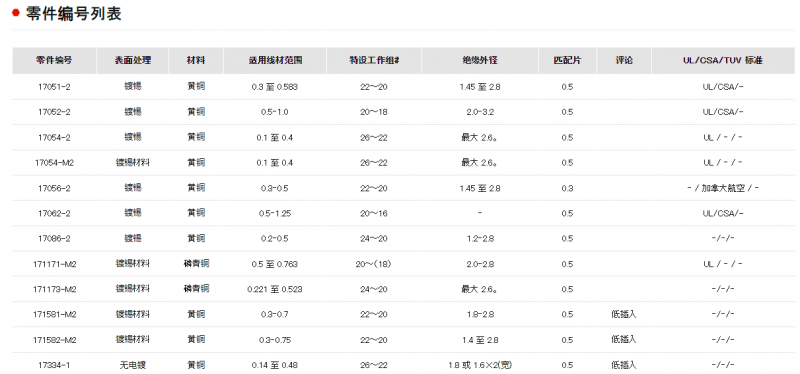
Task: Open part number 17062-2
Action: coord(54,213)
